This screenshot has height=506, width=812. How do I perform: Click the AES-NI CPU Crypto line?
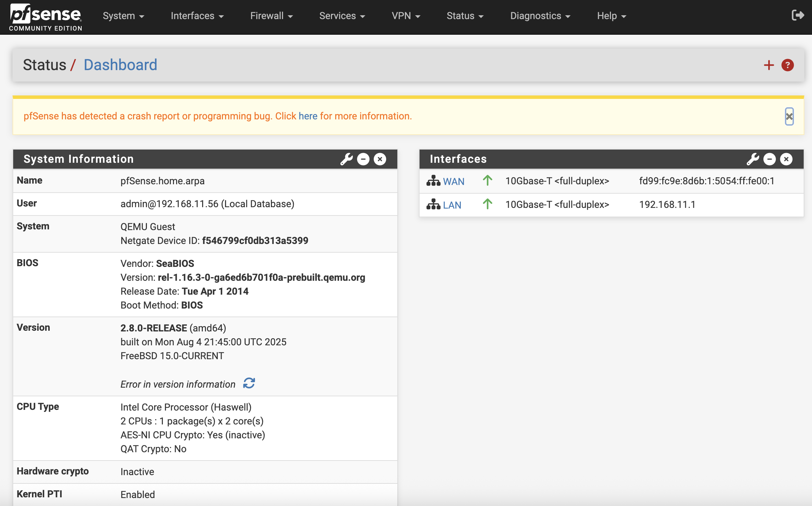point(193,435)
